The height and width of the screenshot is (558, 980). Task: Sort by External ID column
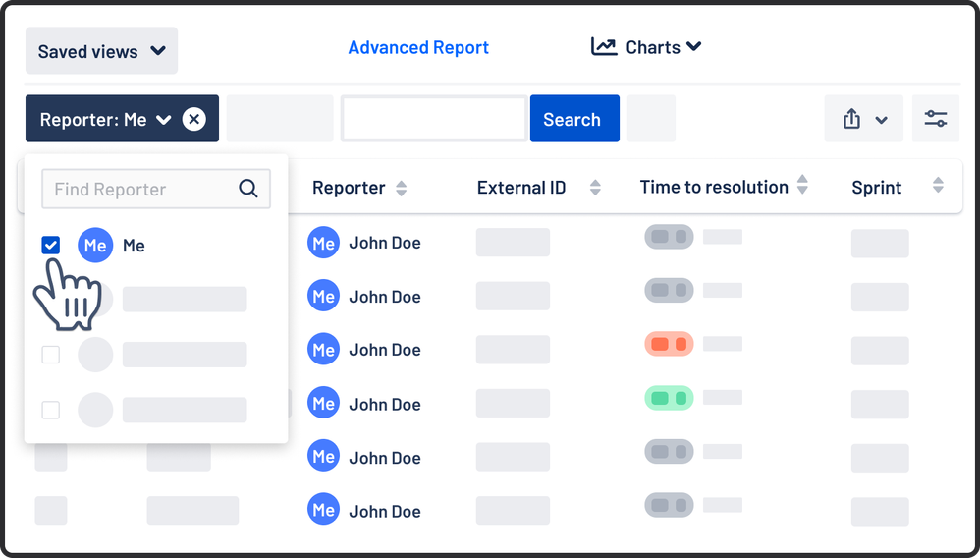tap(596, 188)
